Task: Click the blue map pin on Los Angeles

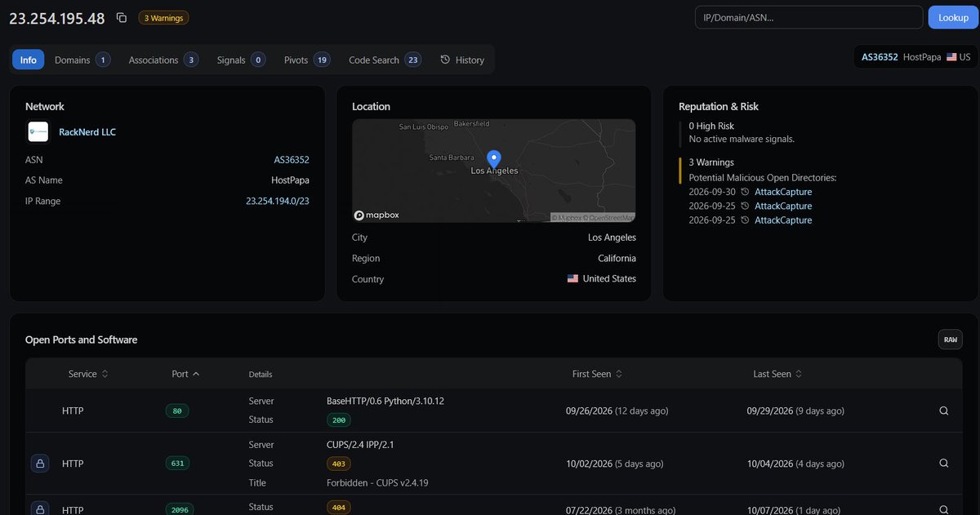Action: 493,159
